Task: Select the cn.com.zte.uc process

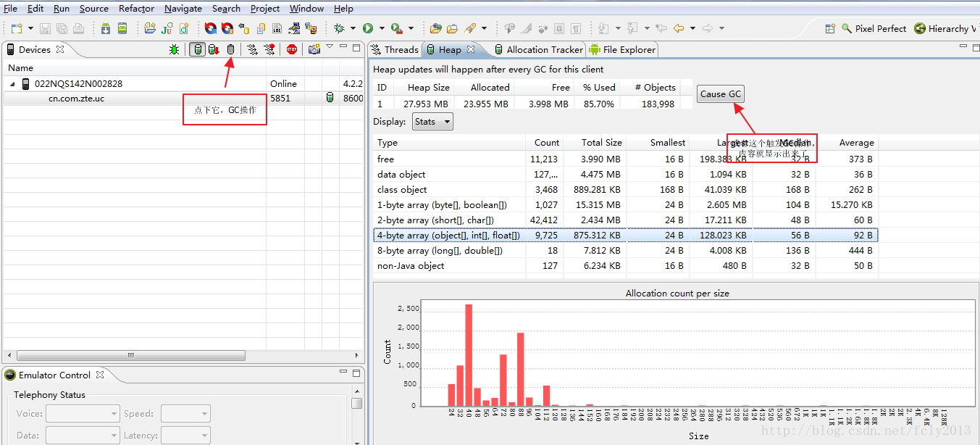Action: [183, 99]
